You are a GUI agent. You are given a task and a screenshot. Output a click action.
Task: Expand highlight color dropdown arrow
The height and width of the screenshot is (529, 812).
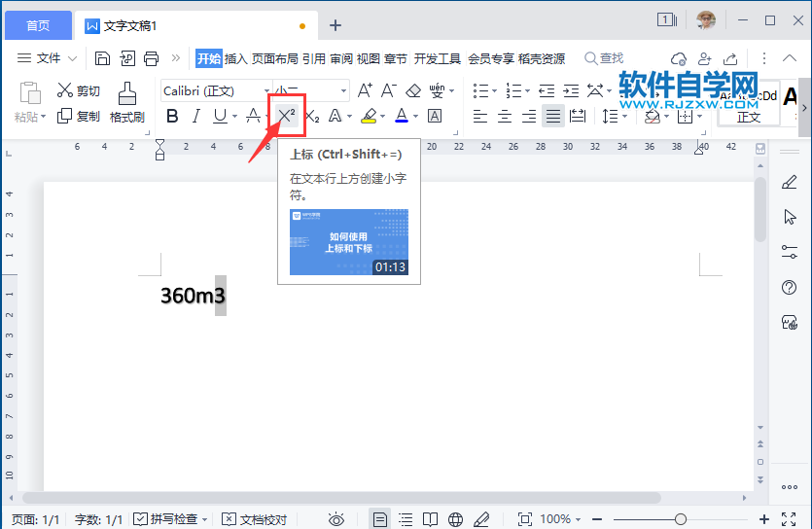[x=383, y=117]
